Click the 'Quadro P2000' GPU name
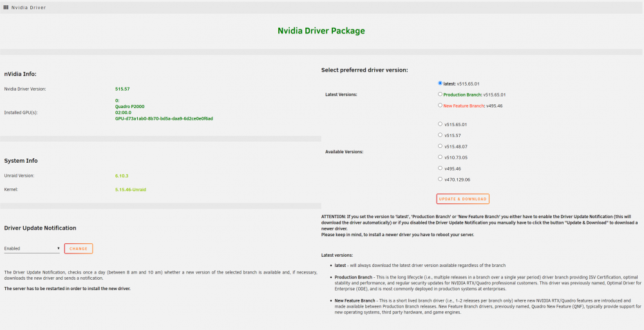Image resolution: width=644 pixels, height=330 pixels. (130, 107)
